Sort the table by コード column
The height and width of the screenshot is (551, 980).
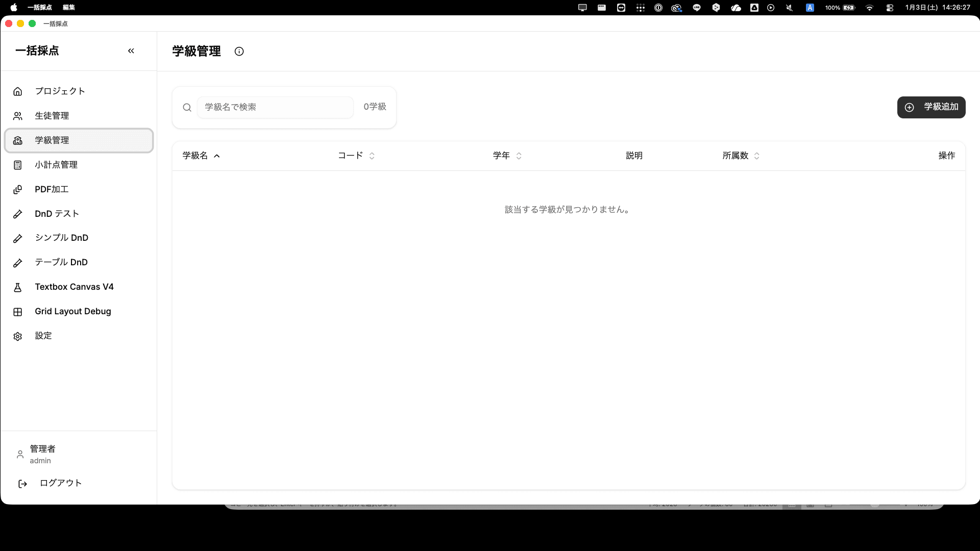click(372, 156)
